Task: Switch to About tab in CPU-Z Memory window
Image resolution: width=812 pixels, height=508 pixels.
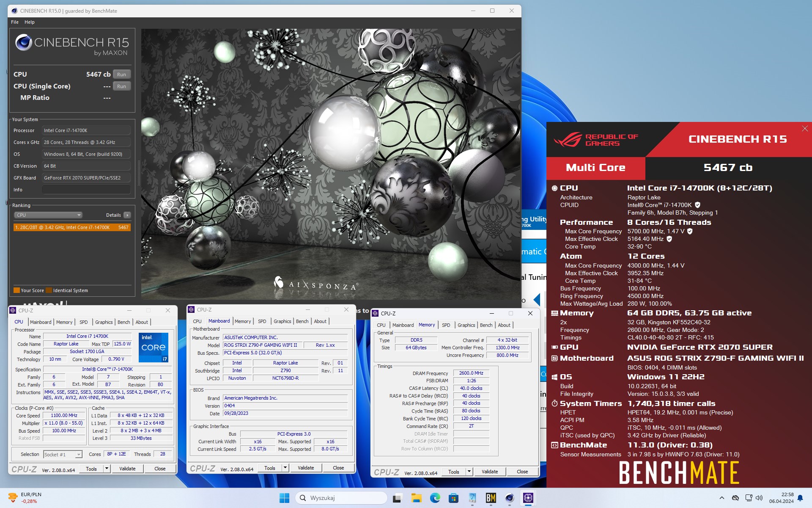Action: [504, 325]
